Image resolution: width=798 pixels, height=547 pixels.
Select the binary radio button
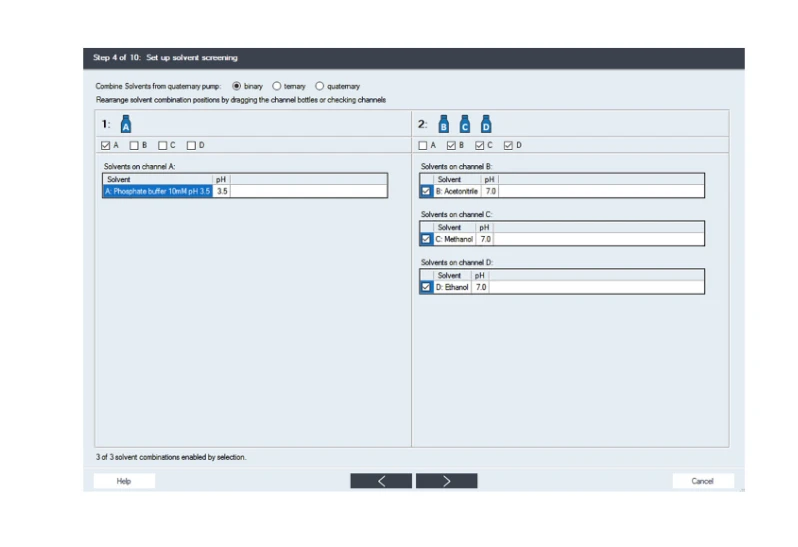[x=237, y=86]
